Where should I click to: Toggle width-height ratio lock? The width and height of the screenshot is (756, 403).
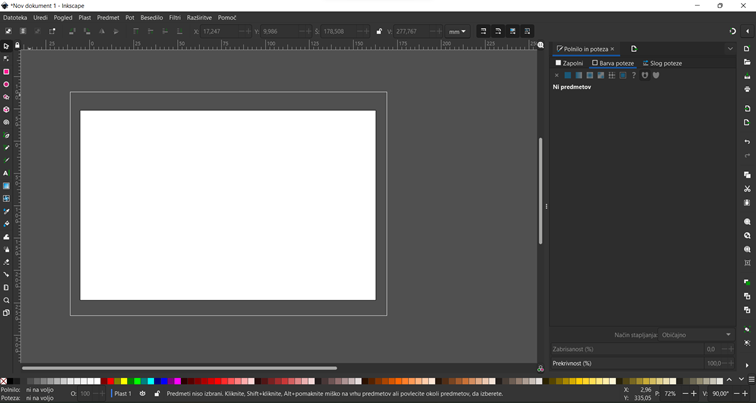[379, 31]
